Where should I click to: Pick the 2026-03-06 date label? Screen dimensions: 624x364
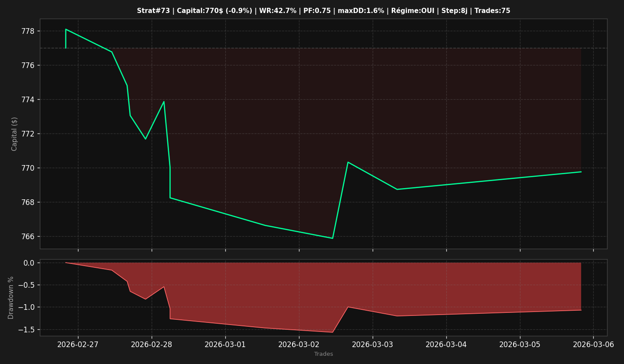[x=594, y=344]
